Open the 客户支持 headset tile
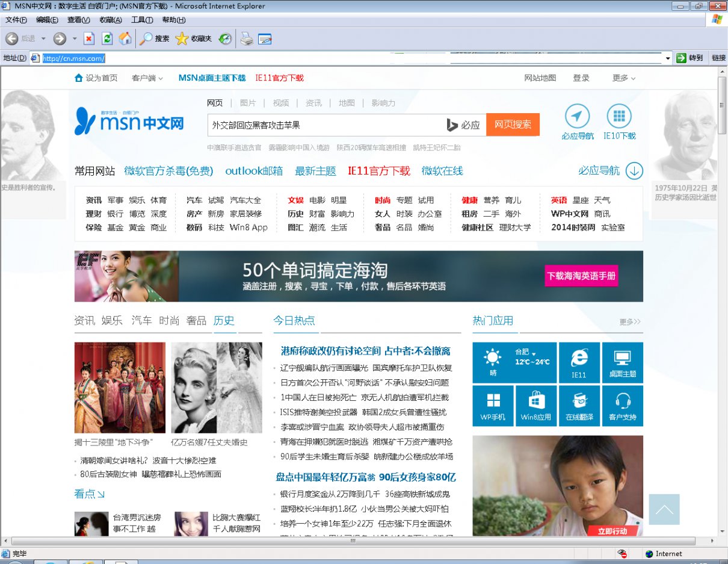 click(x=622, y=406)
